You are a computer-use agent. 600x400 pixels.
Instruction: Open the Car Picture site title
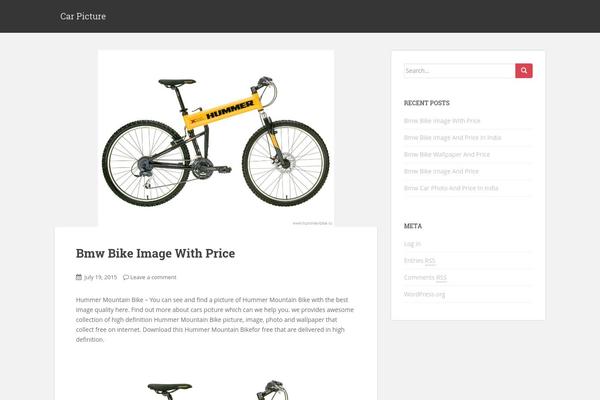click(83, 16)
